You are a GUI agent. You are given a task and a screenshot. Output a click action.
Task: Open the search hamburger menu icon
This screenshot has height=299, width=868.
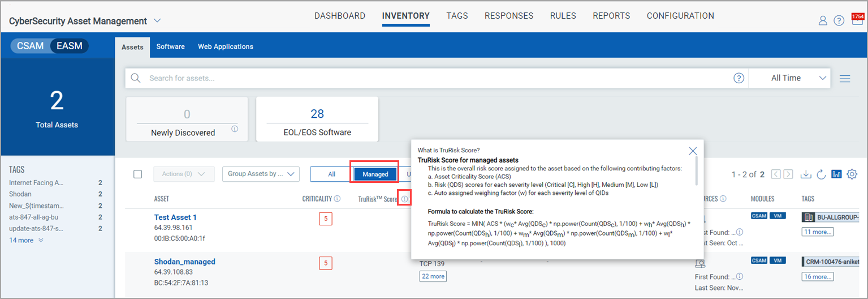pyautogui.click(x=845, y=79)
